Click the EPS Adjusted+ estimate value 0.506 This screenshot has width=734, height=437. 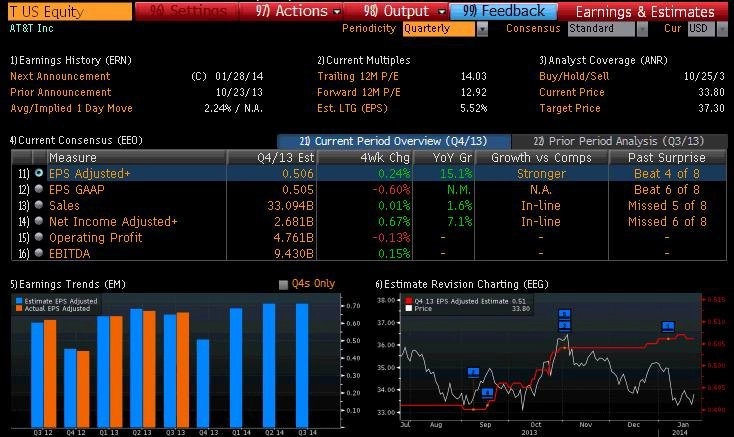tap(298, 174)
